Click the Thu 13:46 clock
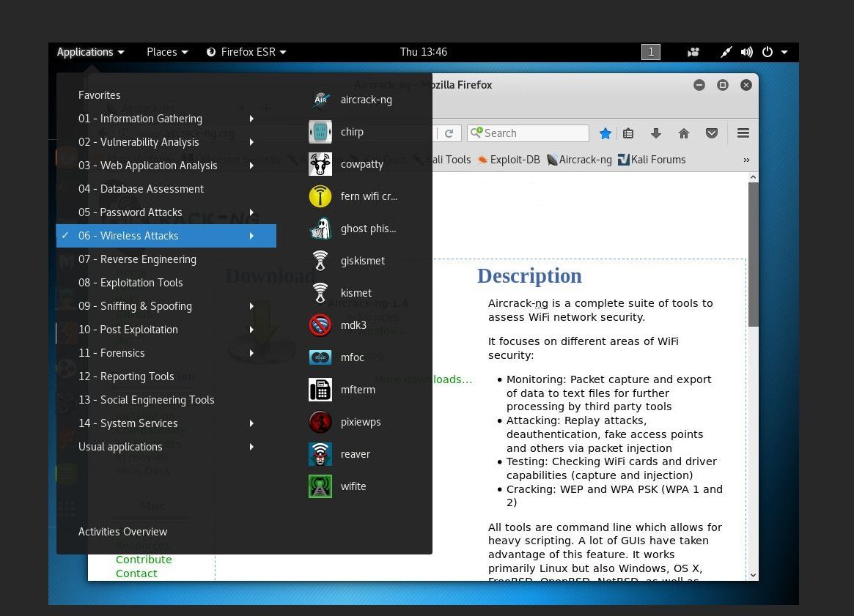This screenshot has width=854, height=616. pyautogui.click(x=423, y=52)
